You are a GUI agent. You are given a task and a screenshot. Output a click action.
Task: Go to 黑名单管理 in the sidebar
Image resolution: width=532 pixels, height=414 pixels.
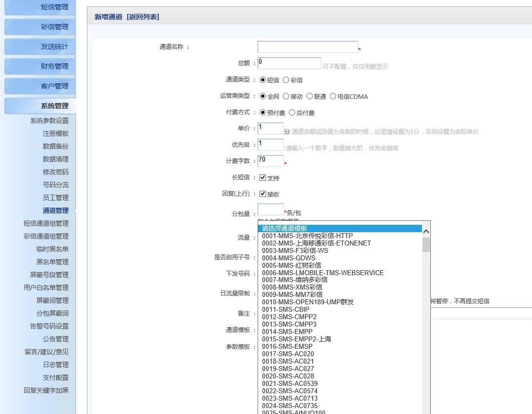click(x=52, y=262)
